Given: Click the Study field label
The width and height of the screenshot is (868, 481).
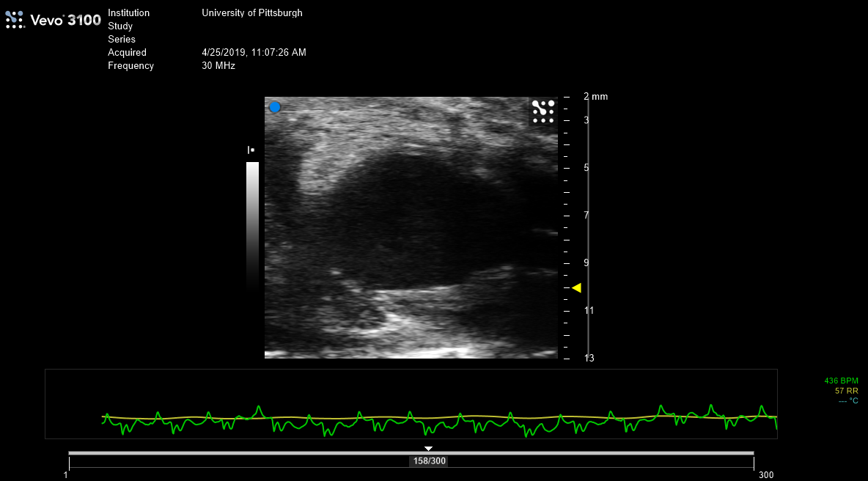Looking at the screenshot, I should 120,26.
